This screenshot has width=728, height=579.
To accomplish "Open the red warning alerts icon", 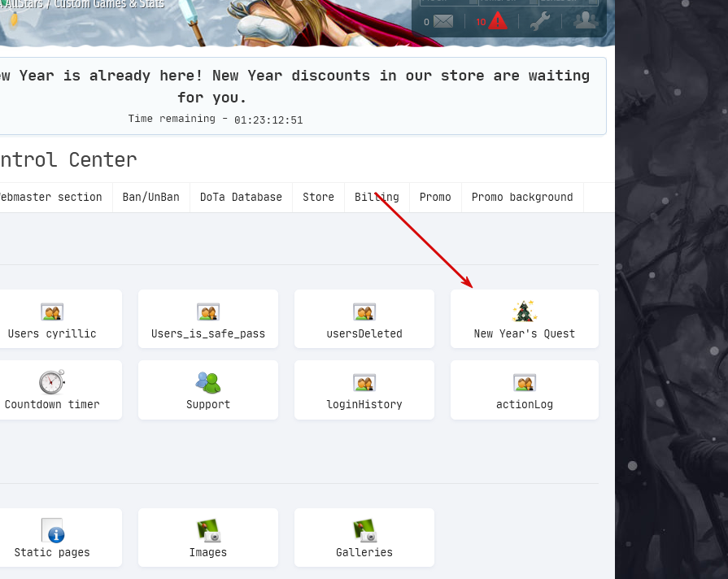I will point(498,21).
